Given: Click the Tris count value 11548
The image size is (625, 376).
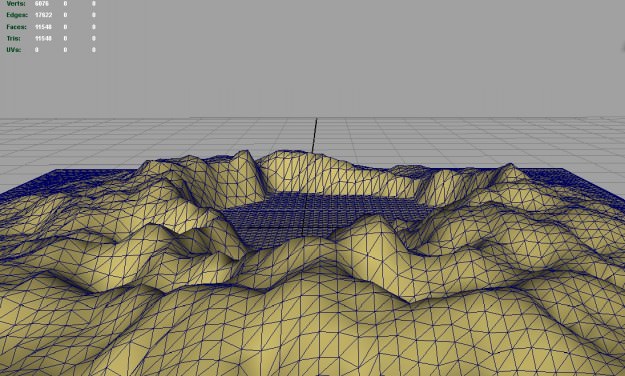Looking at the screenshot, I should (43, 38).
